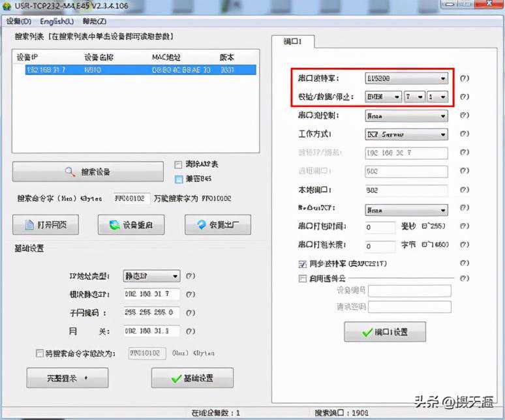Viewport: 505px width, 420px height.
Task: Click the local port input field
Action: click(x=406, y=190)
